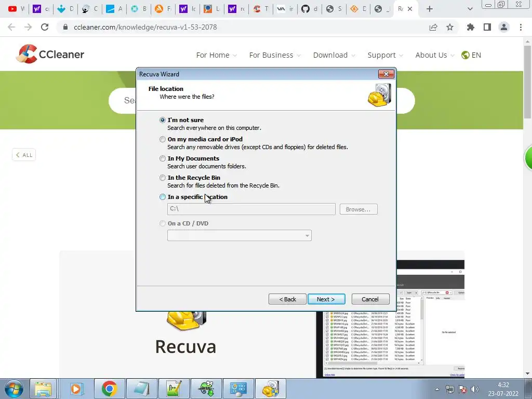Open a new browser tab

(x=430, y=9)
